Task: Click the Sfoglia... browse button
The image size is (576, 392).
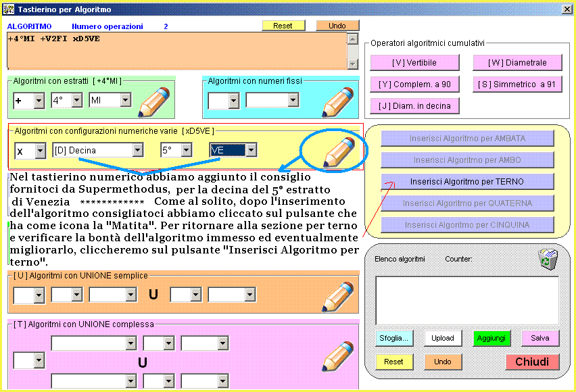Action: point(394,339)
